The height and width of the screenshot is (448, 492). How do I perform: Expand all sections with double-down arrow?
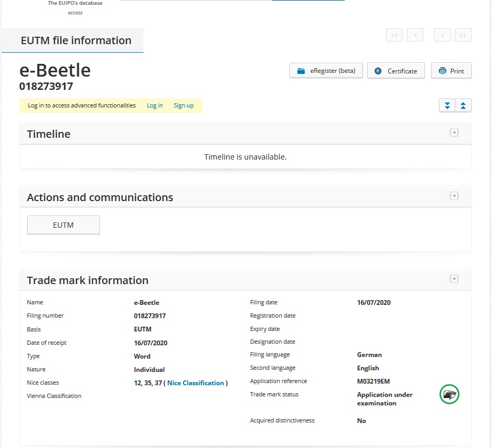tap(447, 105)
